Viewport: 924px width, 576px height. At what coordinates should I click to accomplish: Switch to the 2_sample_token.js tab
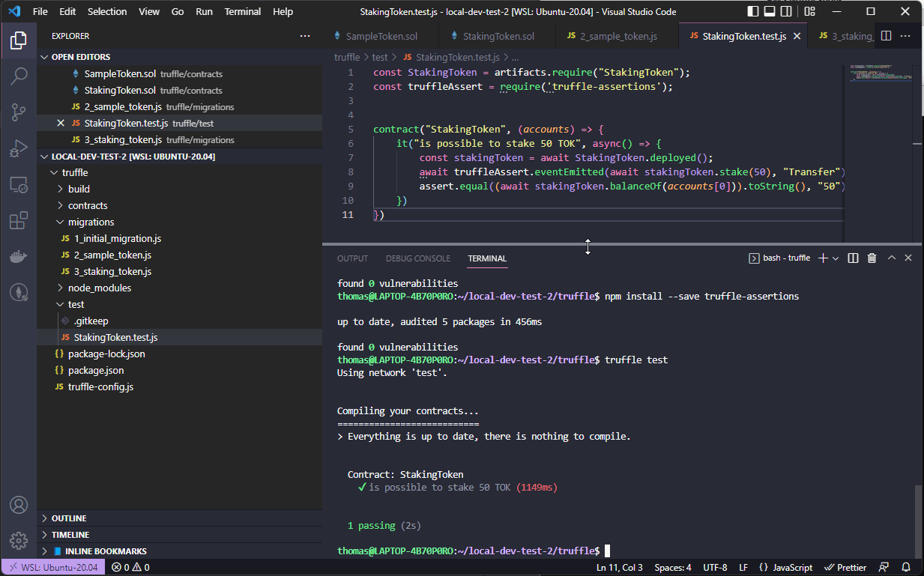(x=618, y=36)
